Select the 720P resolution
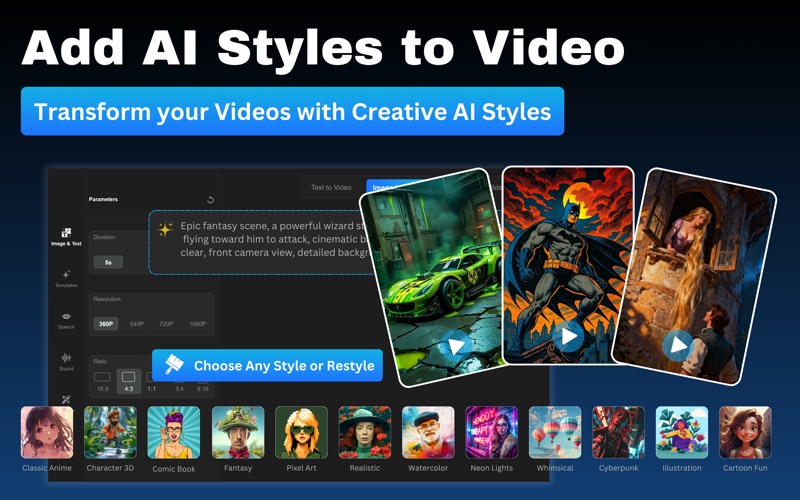 pos(166,323)
